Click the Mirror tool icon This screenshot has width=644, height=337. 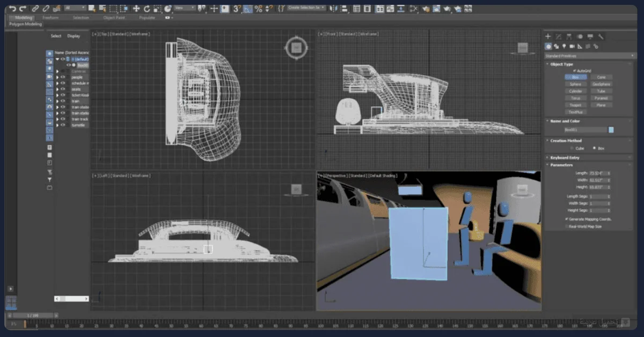pyautogui.click(x=333, y=9)
